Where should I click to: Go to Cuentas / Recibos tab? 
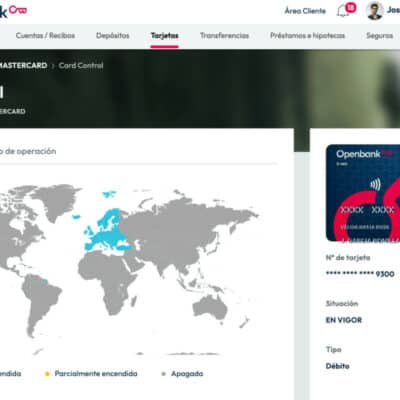[45, 35]
